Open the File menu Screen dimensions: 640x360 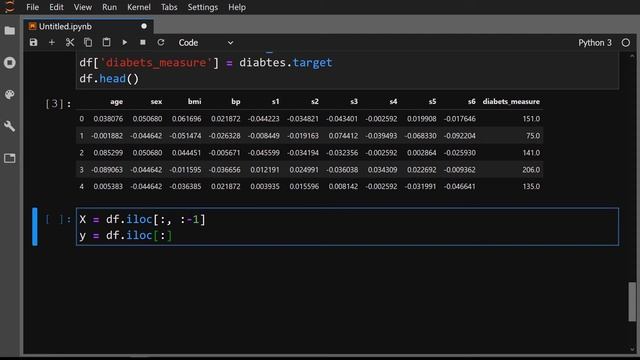tap(32, 7)
